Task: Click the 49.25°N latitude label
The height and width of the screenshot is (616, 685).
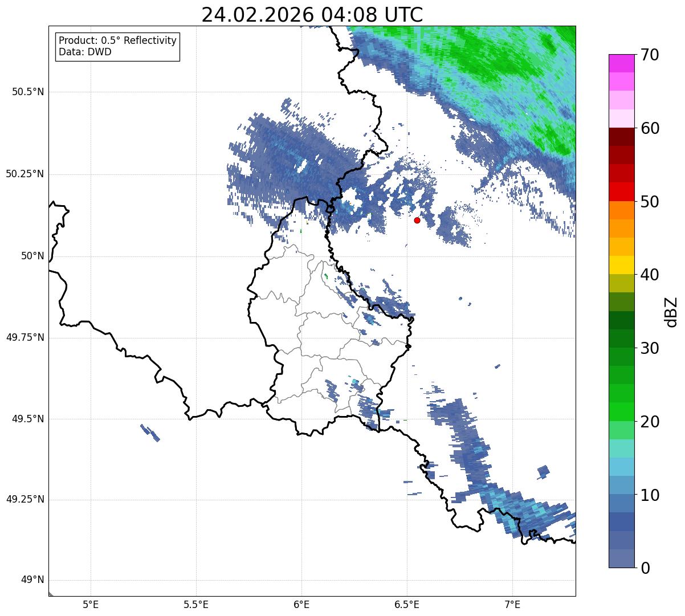Action: pyautogui.click(x=25, y=499)
